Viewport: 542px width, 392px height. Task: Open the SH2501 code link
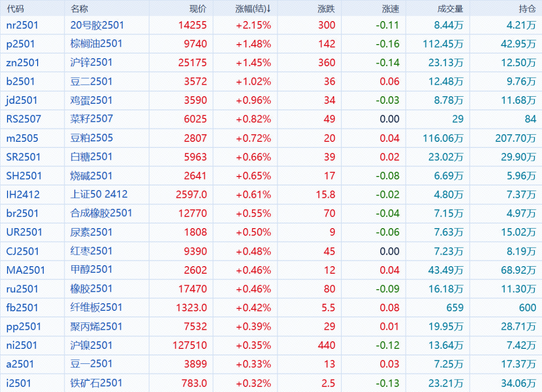24,176
